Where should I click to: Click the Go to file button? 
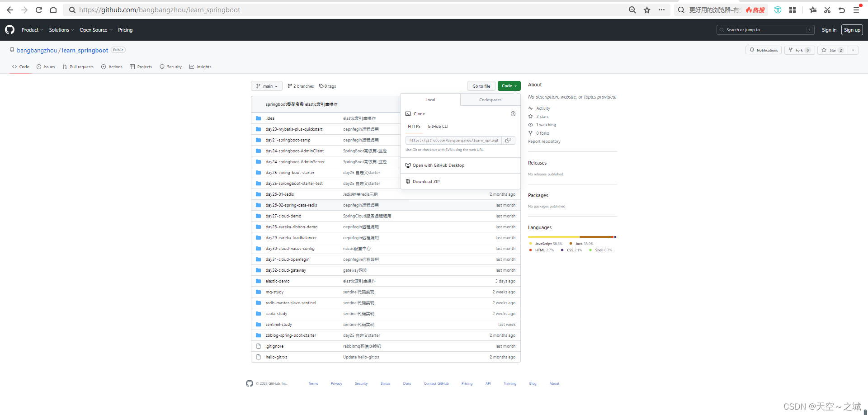pos(481,86)
